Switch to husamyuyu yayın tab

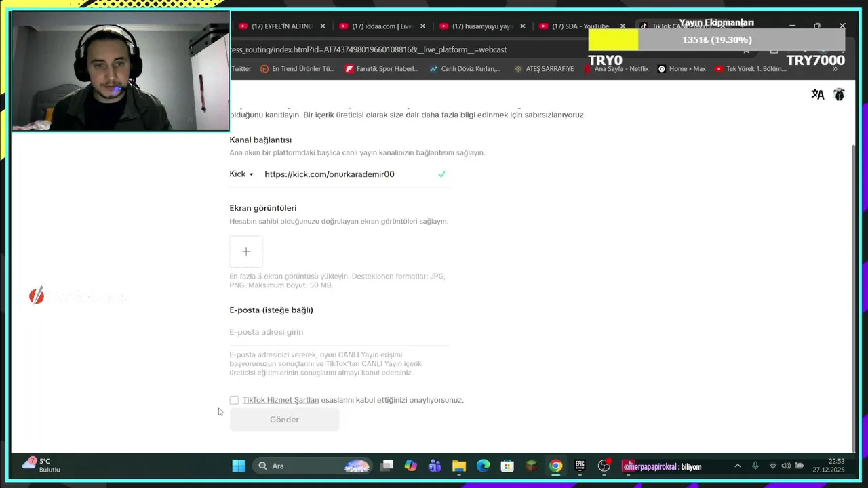475,26
